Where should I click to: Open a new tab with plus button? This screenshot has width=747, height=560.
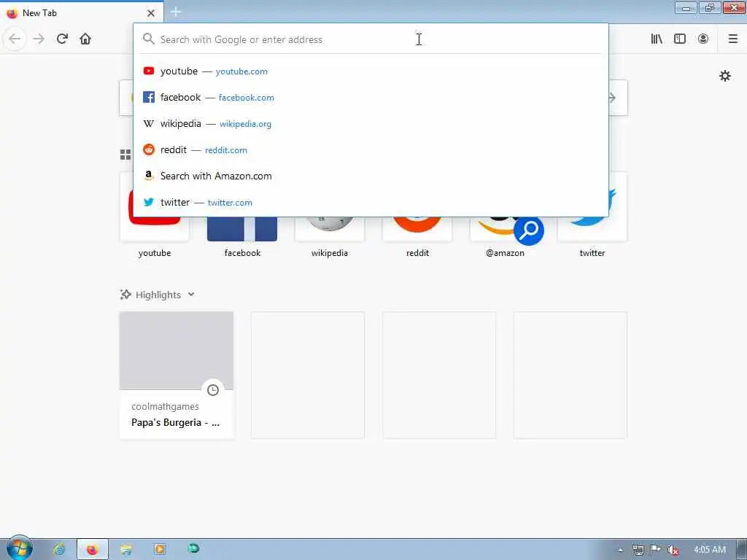pyautogui.click(x=175, y=12)
